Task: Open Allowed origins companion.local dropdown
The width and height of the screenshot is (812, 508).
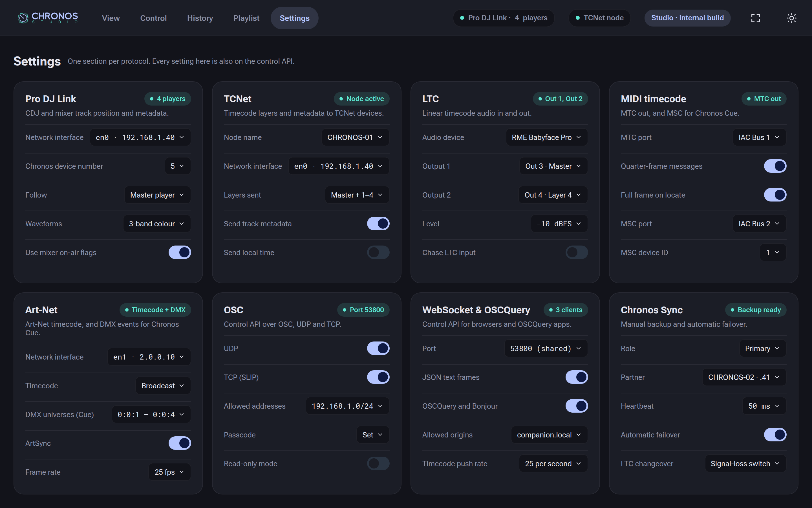Action: point(550,435)
